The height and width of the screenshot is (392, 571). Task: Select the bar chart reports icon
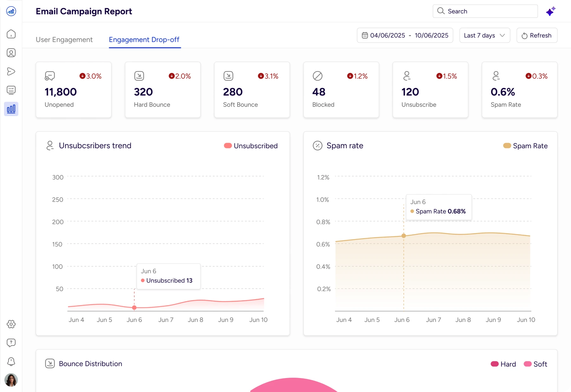[x=11, y=109]
